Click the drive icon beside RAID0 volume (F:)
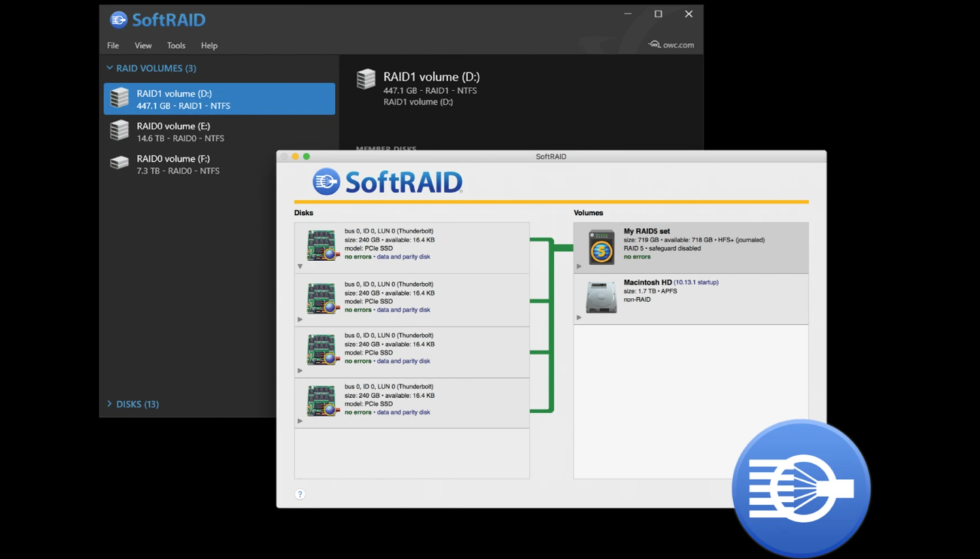This screenshot has width=980, height=559. click(x=119, y=163)
